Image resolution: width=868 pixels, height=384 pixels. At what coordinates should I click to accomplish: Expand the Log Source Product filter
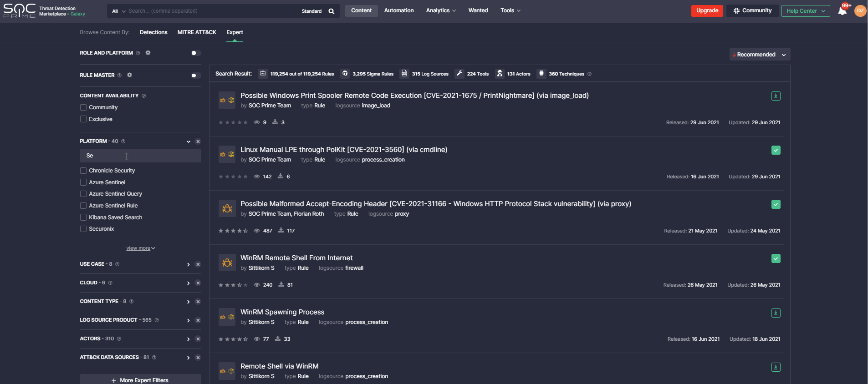(x=188, y=320)
